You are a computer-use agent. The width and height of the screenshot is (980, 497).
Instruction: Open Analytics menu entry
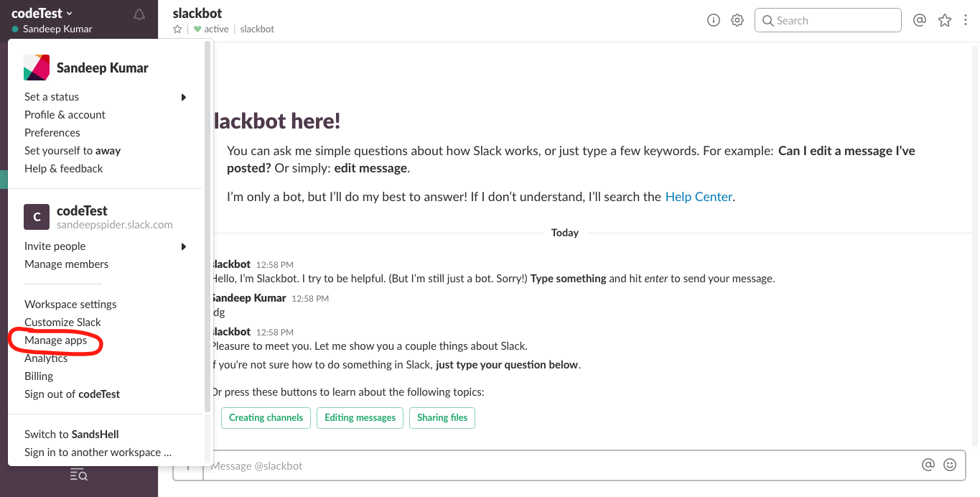point(46,358)
